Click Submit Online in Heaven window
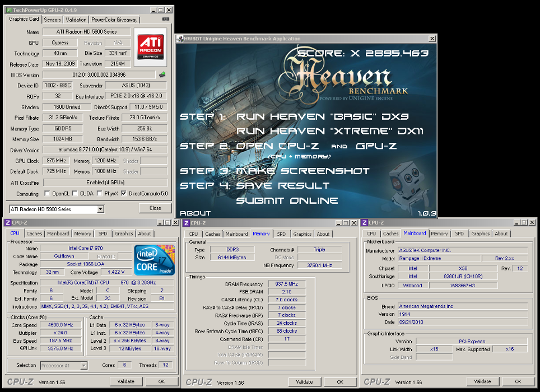 [x=287, y=200]
